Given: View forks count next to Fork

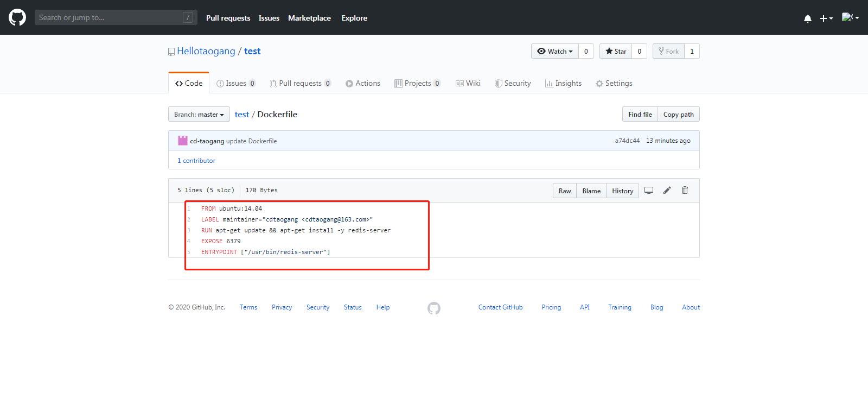Looking at the screenshot, I should (692, 51).
